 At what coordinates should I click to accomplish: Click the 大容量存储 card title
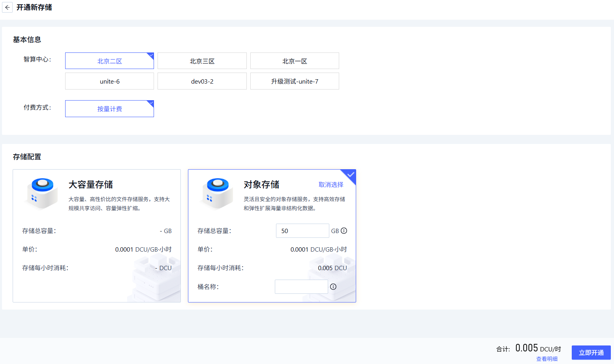point(91,185)
